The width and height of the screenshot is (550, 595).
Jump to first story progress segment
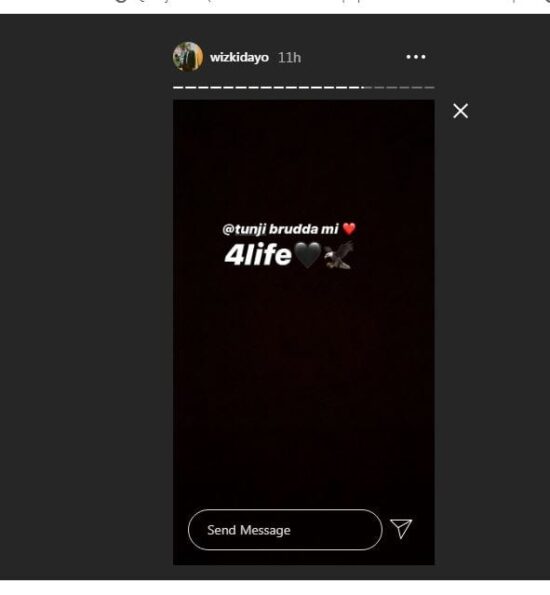coord(178,87)
